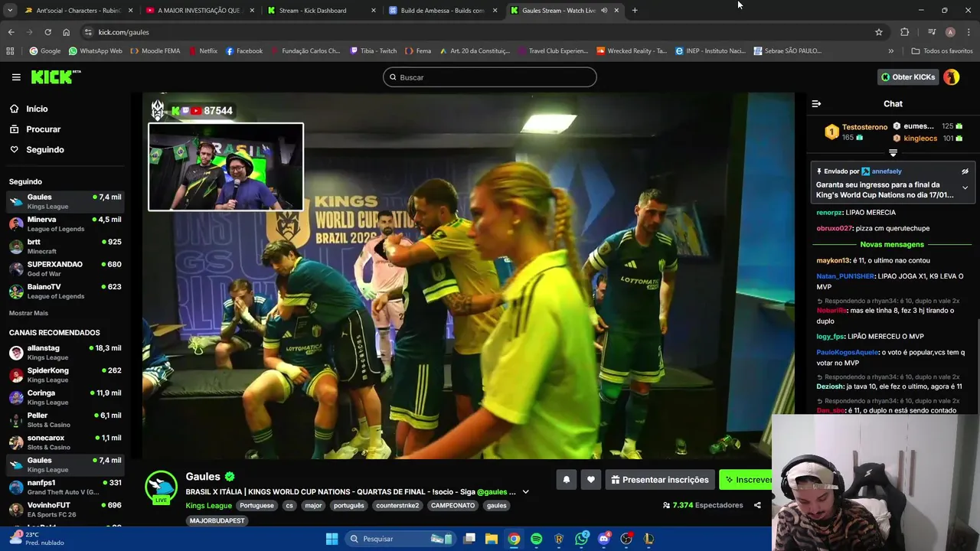Open Coringa recommended channel

click(65, 397)
